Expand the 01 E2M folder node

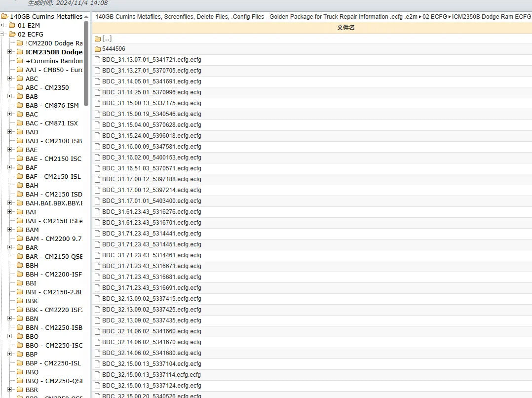point(2,25)
